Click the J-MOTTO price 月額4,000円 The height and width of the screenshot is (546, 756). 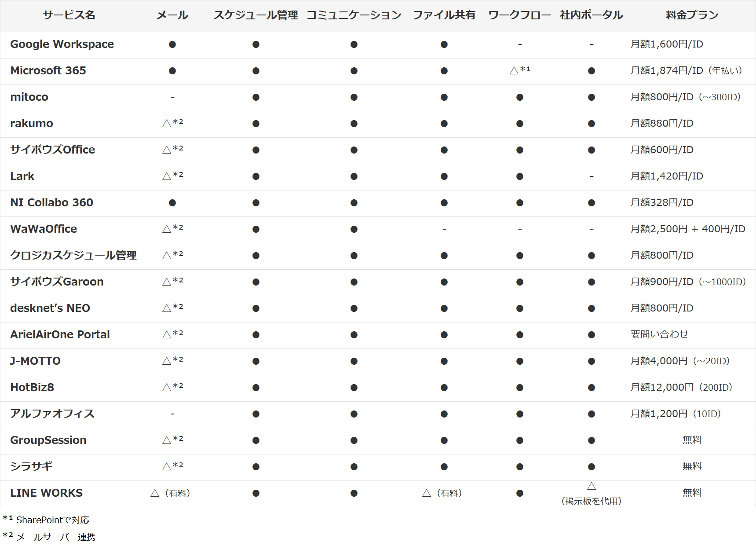(x=659, y=361)
